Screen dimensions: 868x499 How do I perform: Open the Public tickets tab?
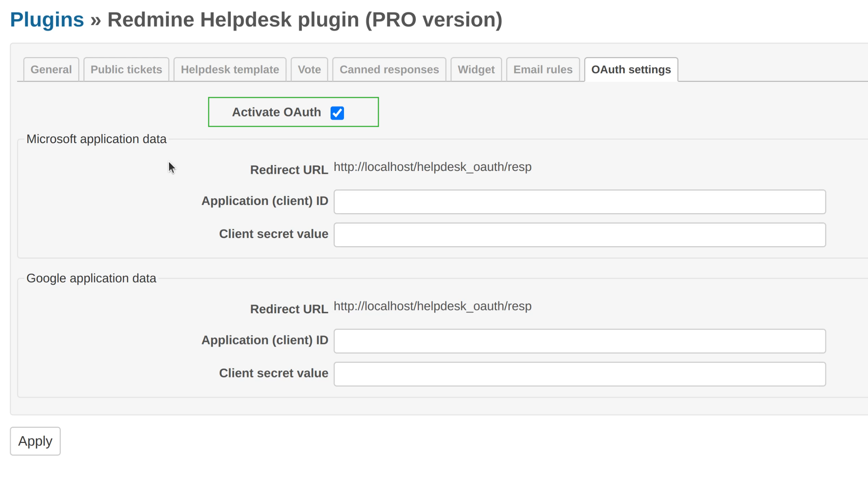tap(126, 69)
